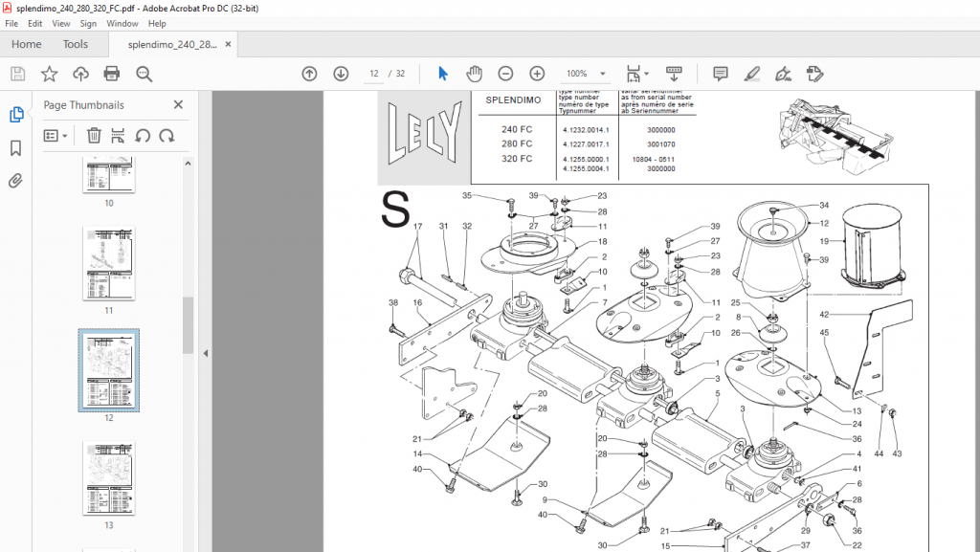Open the View menu
The image size is (980, 552).
tap(60, 23)
